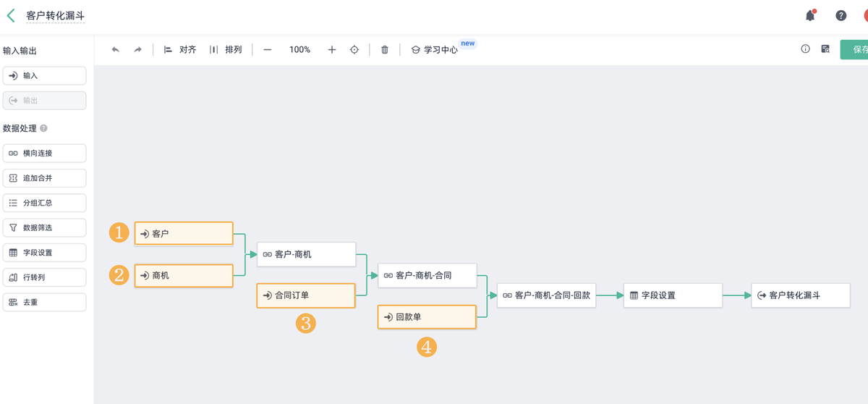Open the 对齐 align option
The height and width of the screenshot is (404, 868).
pyautogui.click(x=180, y=50)
